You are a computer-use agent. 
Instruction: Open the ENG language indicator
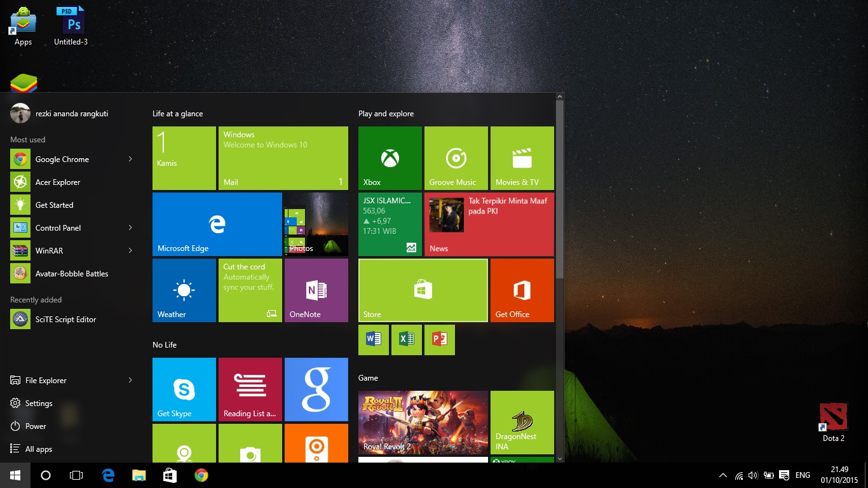(x=803, y=475)
